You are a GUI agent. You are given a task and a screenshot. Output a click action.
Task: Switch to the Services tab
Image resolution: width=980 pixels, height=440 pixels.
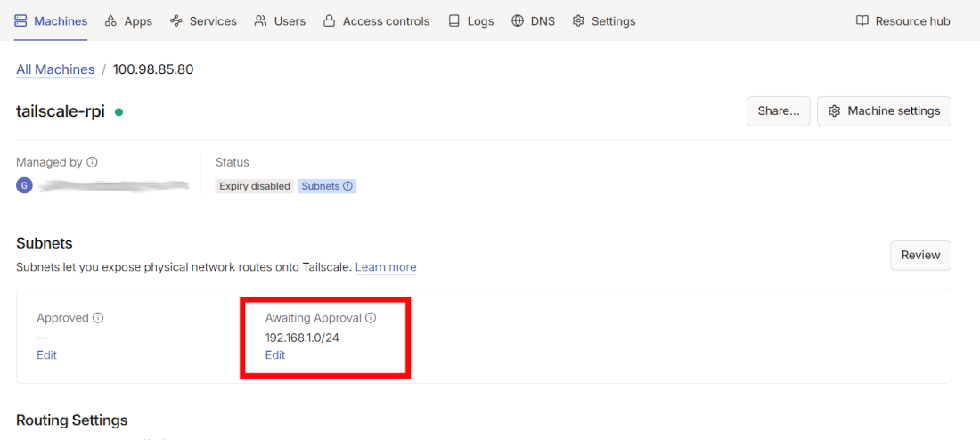pos(203,21)
